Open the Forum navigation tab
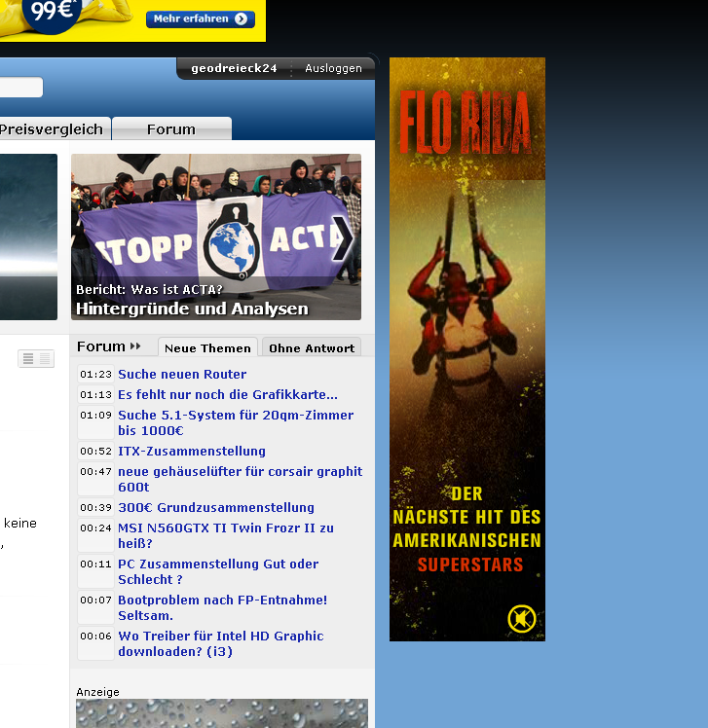 point(171,129)
